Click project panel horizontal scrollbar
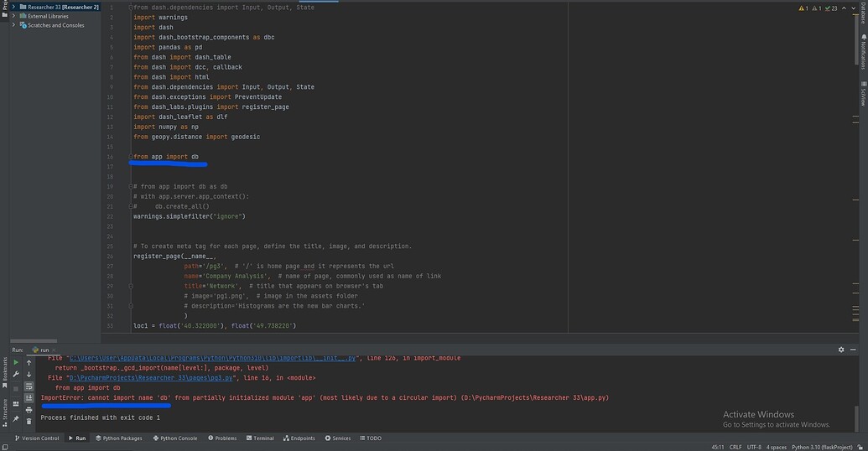This screenshot has height=451, width=868. [34, 341]
